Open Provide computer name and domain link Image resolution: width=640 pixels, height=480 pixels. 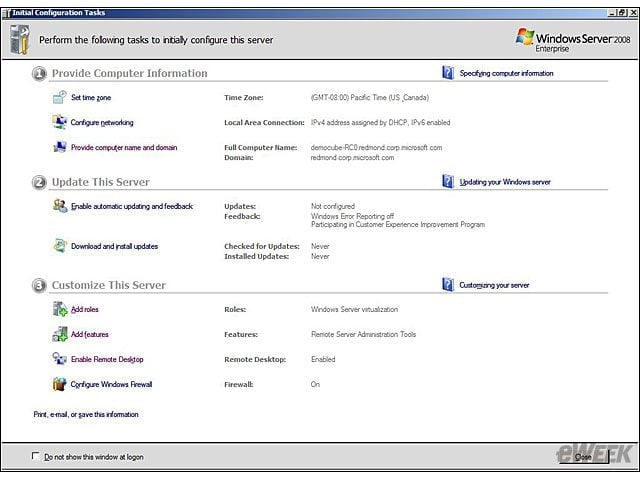tap(124, 147)
